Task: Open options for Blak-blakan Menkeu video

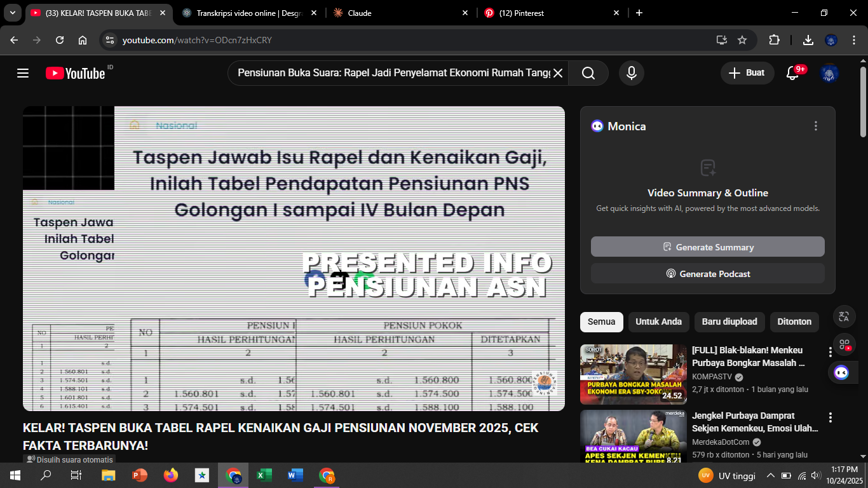Action: (830, 352)
